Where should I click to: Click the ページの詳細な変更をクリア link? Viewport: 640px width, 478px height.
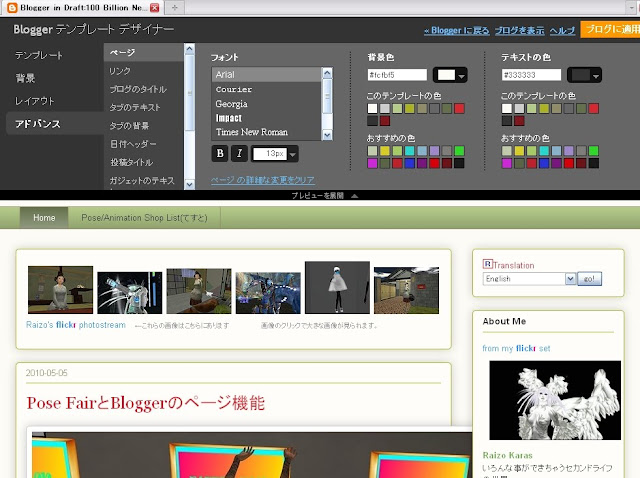263,180
